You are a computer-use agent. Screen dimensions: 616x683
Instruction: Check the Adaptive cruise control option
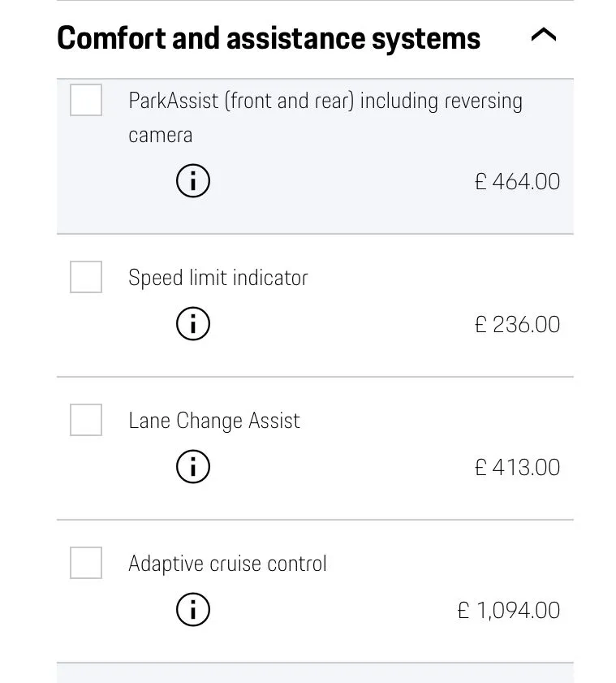tap(86, 563)
